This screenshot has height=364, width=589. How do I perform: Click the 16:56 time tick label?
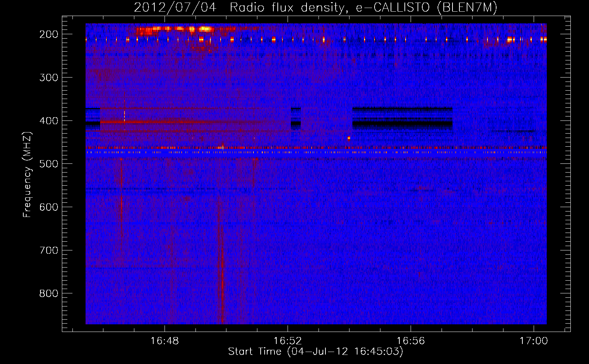pos(411,341)
